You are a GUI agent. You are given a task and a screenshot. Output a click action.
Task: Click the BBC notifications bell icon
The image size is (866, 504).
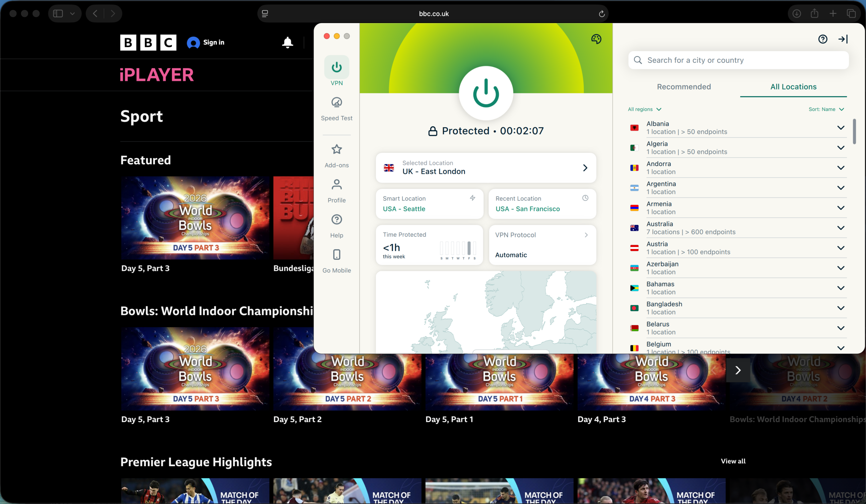click(x=287, y=43)
